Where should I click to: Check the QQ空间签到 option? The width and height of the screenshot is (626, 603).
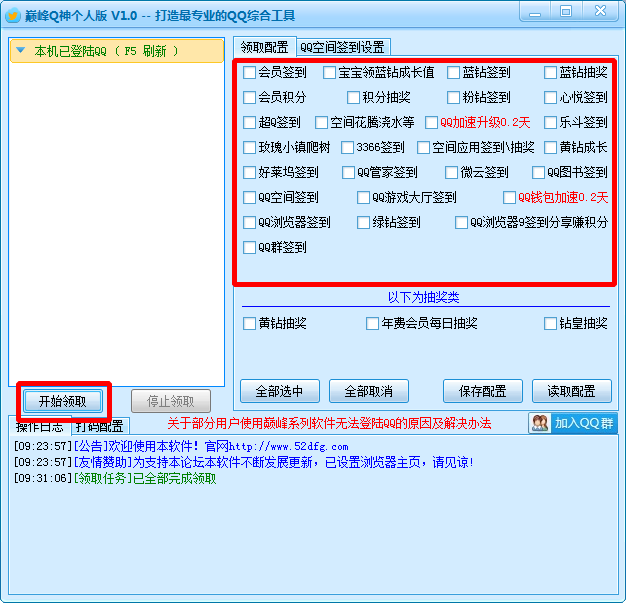coord(250,197)
